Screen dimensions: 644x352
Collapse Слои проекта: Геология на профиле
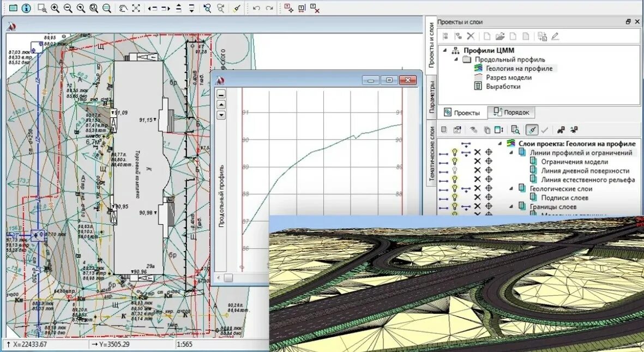point(500,144)
